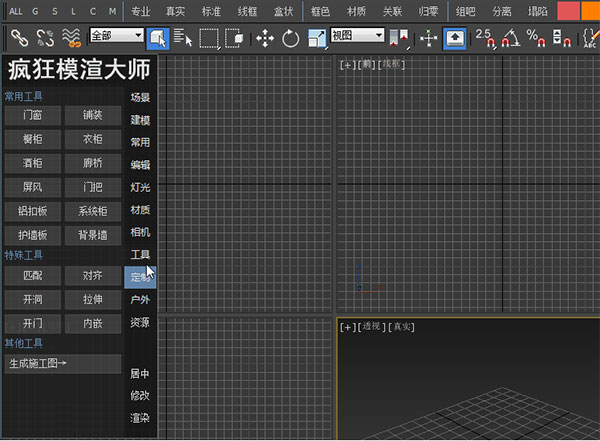Switch to the 灯光 tab

140,187
